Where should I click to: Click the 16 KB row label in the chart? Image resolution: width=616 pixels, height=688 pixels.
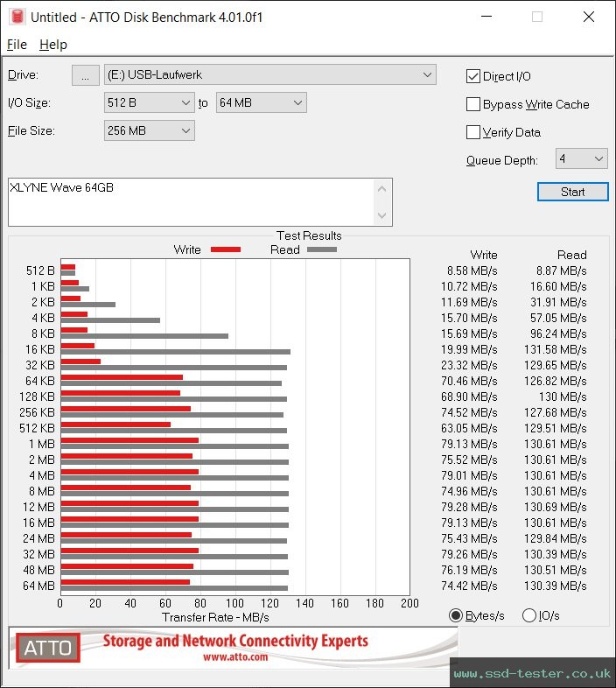40,350
